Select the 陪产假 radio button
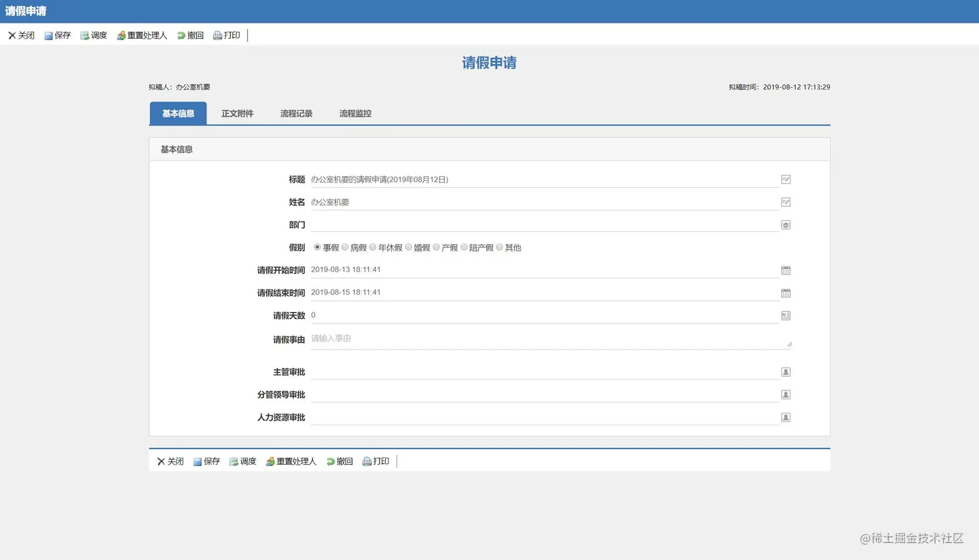The image size is (979, 560). coord(464,247)
